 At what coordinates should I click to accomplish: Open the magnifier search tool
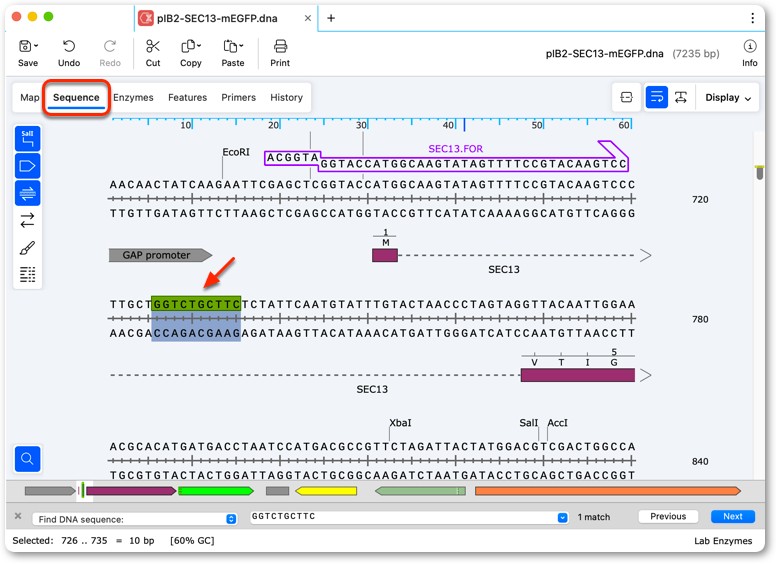click(28, 459)
